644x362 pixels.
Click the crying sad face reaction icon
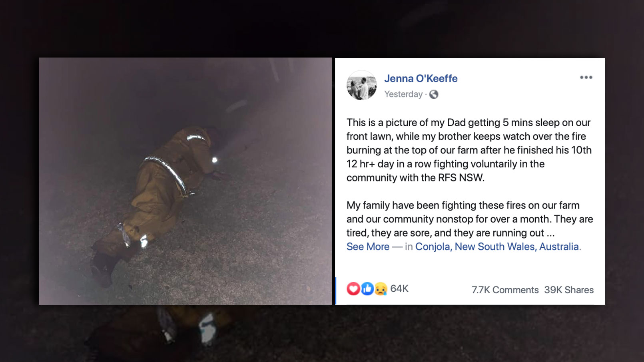(x=381, y=288)
